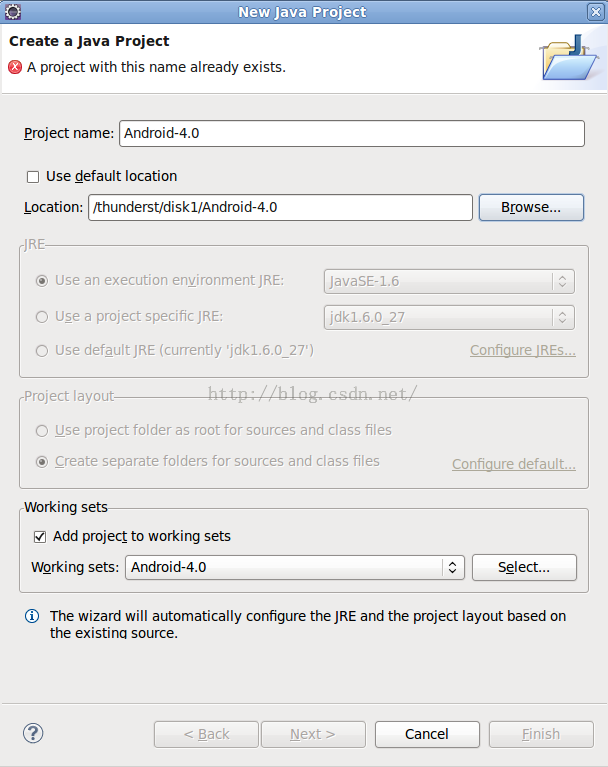
Task: Open the Configure default link
Action: pyautogui.click(x=514, y=464)
